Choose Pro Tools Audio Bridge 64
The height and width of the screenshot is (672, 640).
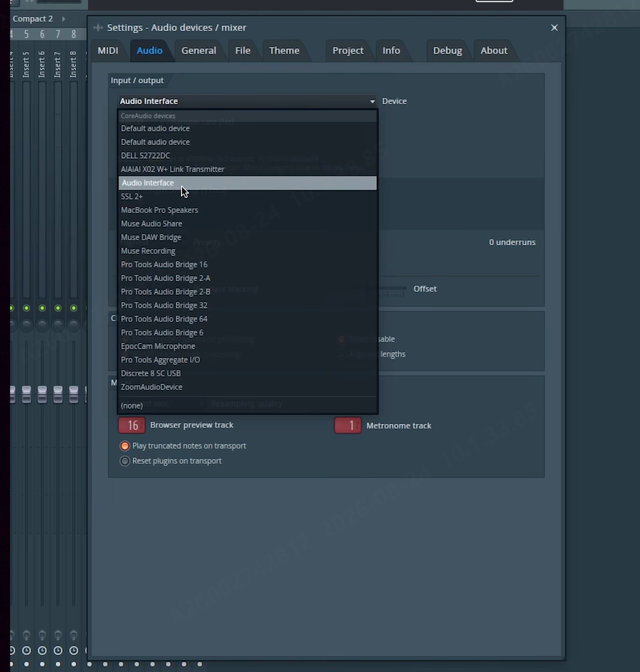coord(248,319)
